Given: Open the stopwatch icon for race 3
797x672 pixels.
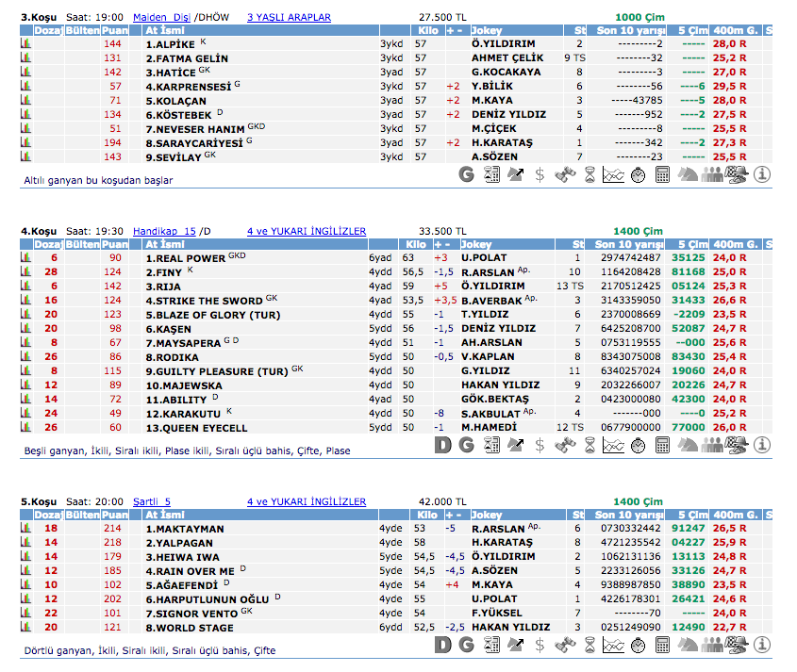Looking at the screenshot, I should coord(639,174).
